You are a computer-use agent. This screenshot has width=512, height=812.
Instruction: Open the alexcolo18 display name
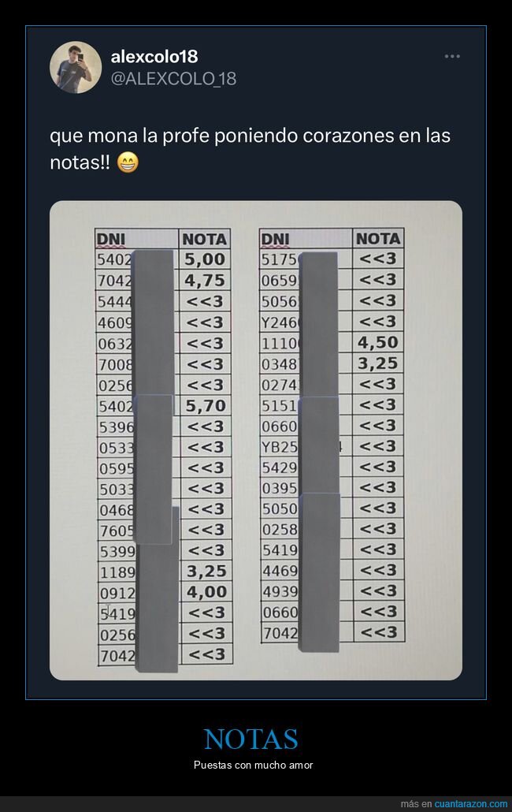click(x=154, y=57)
